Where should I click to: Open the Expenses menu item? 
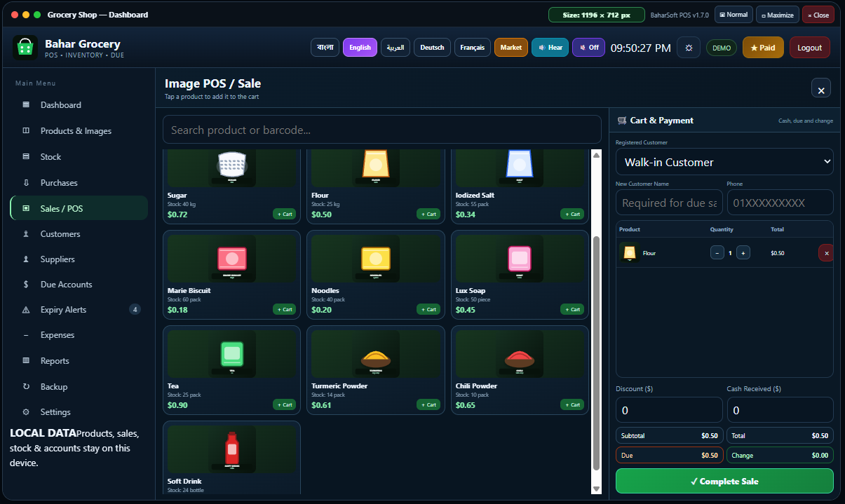(x=79, y=335)
